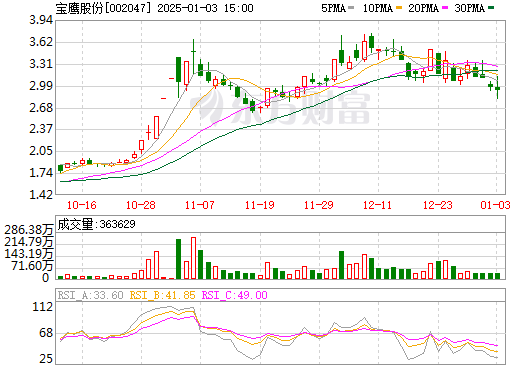
Task: Click the 12-11 date axis label
Action: [x=377, y=205]
